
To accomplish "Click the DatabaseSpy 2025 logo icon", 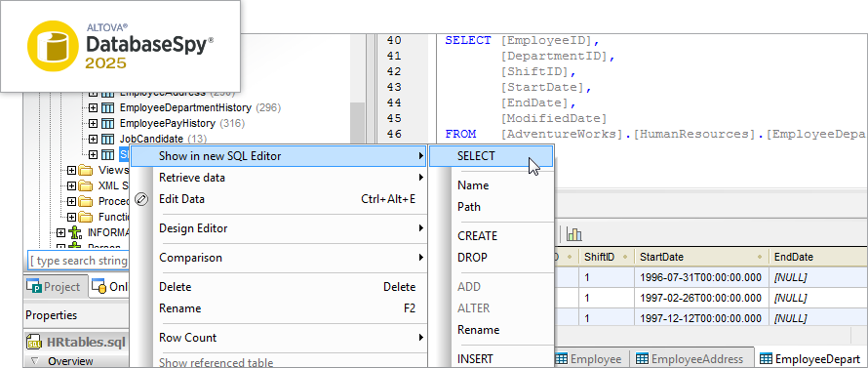I will point(53,46).
